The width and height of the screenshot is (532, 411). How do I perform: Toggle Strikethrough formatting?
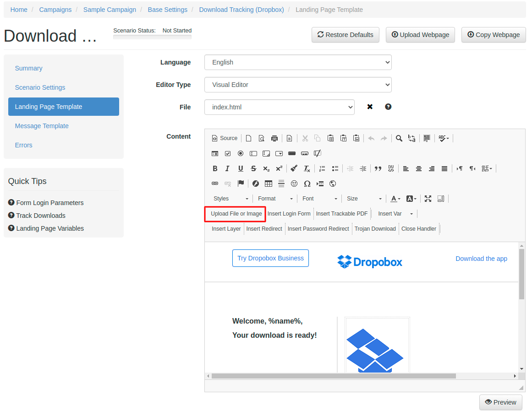[253, 168]
